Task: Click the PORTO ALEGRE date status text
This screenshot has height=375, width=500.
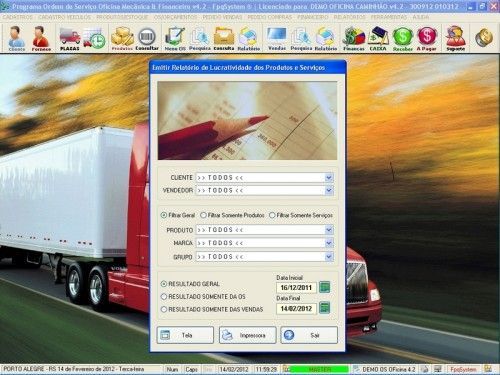Action: (74, 369)
